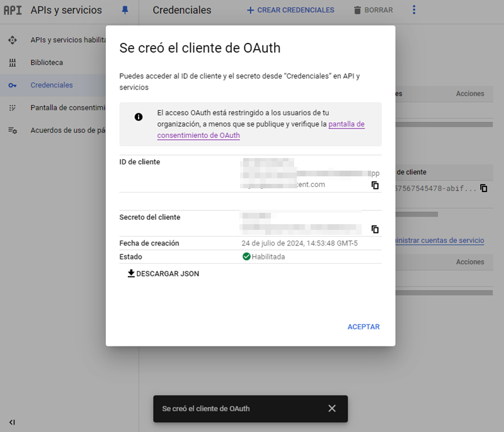The height and width of the screenshot is (432, 504).
Task: Copy the ID de cliente value
Action: pyautogui.click(x=375, y=185)
